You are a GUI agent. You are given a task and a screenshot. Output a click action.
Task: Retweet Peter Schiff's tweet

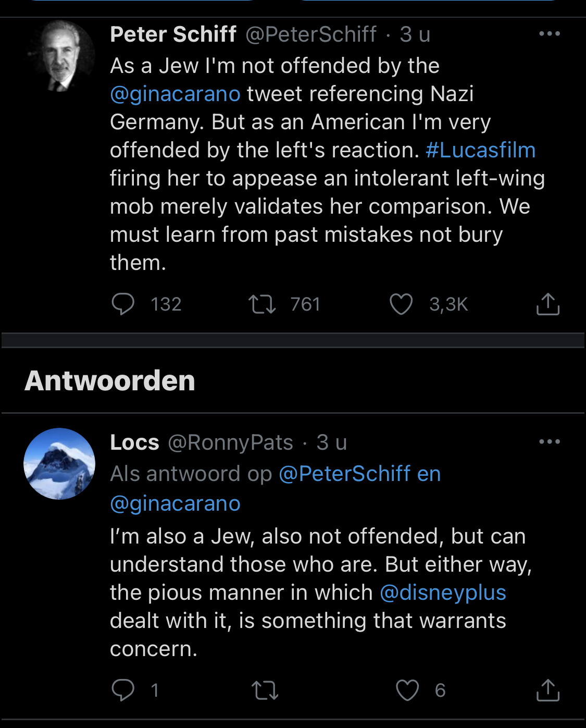[262, 304]
